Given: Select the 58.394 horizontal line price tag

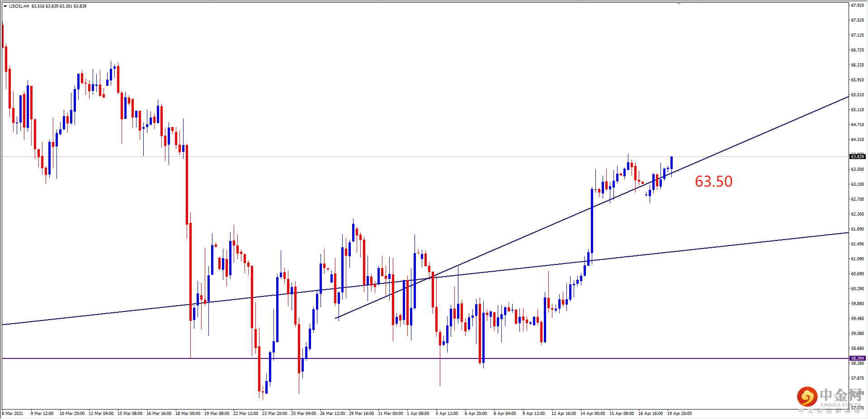Looking at the screenshot, I should pos(857,358).
